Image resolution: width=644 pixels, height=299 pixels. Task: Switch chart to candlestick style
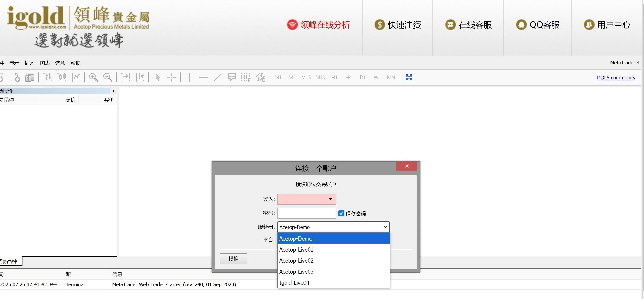[x=61, y=77]
